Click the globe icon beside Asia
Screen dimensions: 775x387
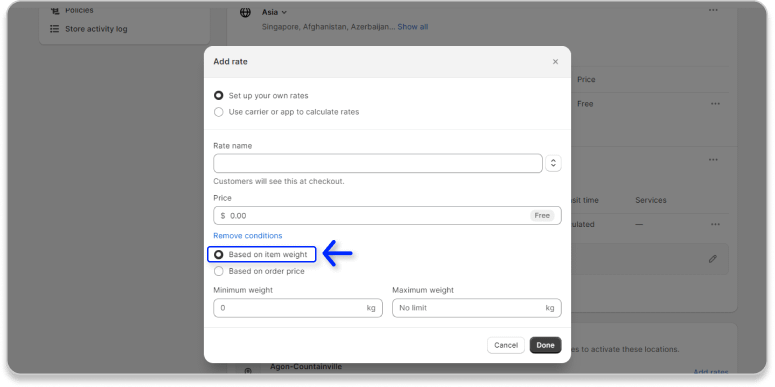point(245,12)
